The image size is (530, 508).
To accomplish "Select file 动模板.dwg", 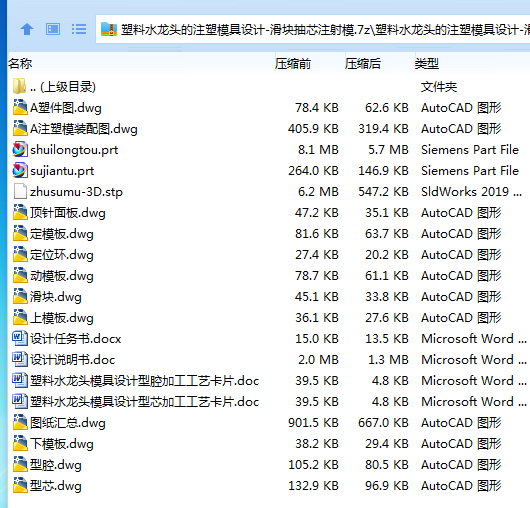I will tap(62, 276).
